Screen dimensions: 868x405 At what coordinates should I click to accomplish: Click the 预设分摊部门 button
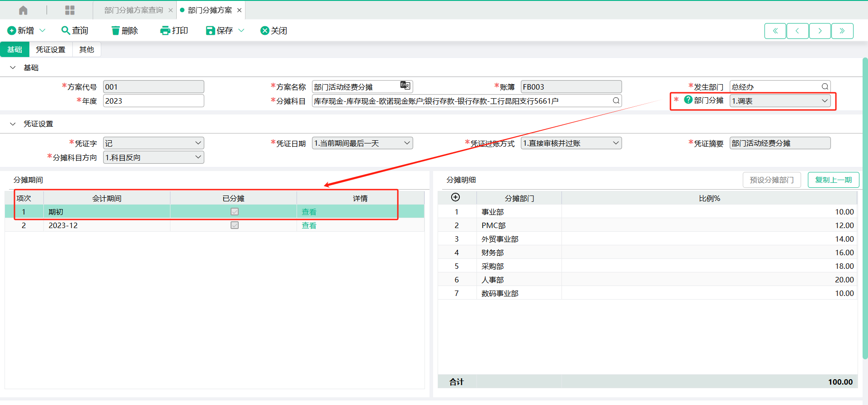[x=772, y=180]
